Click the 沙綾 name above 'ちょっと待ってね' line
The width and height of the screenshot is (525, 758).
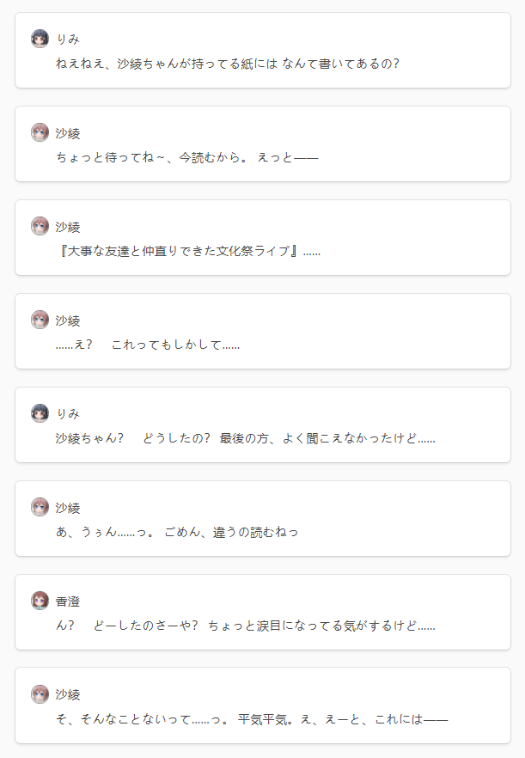point(68,133)
